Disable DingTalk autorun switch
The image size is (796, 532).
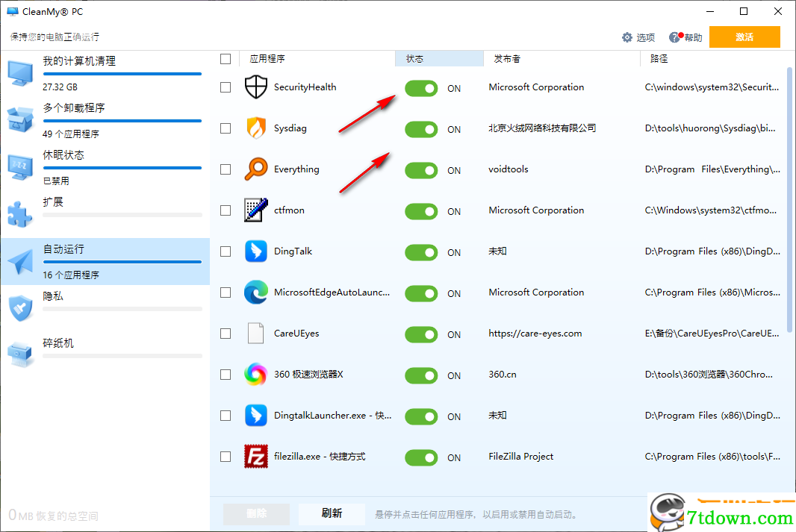coord(421,252)
